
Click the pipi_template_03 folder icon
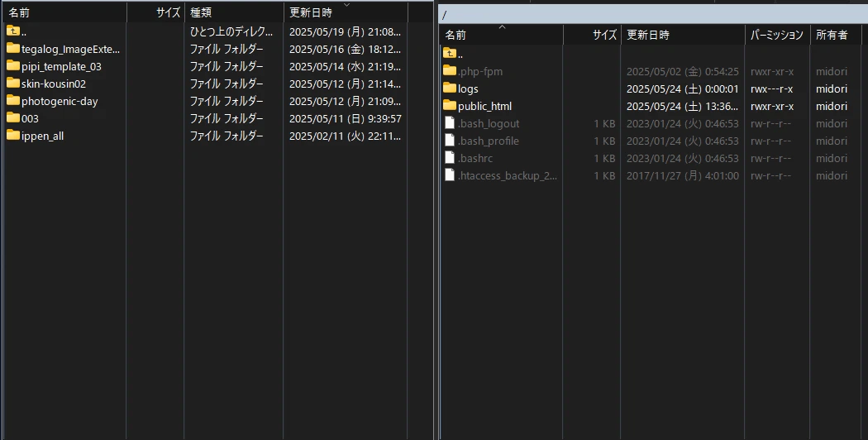tap(13, 66)
